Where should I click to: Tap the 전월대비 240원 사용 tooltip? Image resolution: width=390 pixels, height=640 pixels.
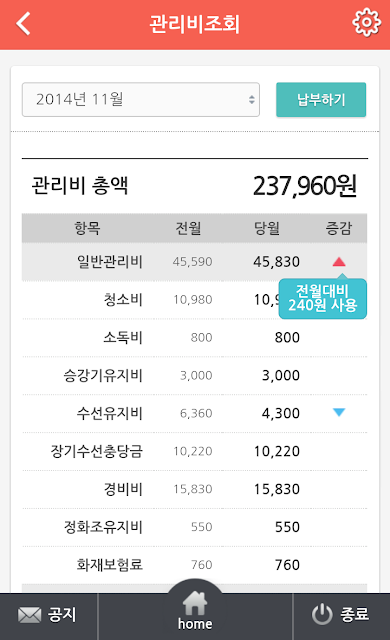pyautogui.click(x=323, y=298)
